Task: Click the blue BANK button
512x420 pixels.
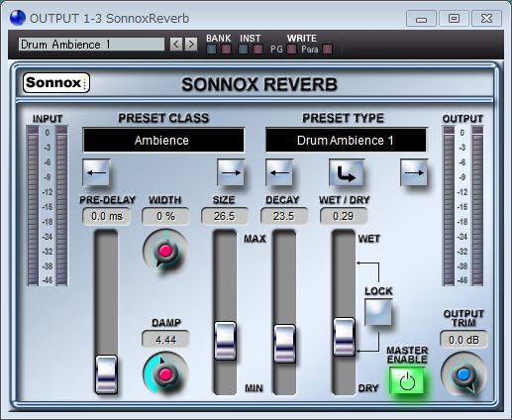Action: (x=211, y=50)
